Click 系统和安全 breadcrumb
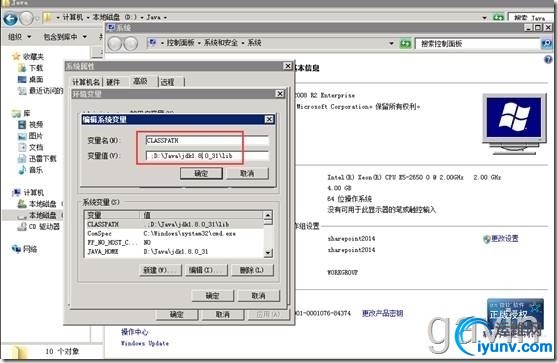This screenshot has width=558, height=363. (x=221, y=43)
